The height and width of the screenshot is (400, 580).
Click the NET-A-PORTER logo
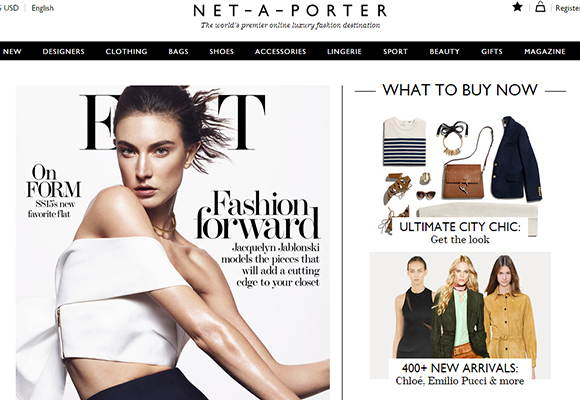click(290, 11)
